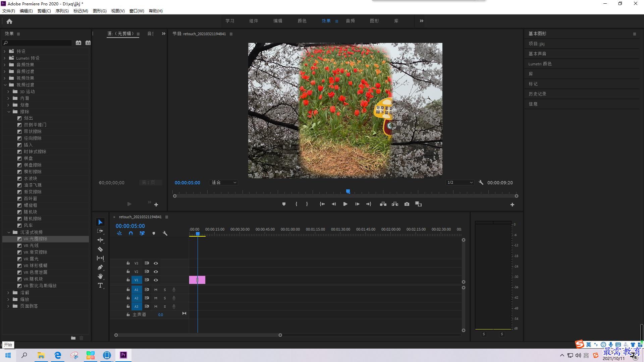Click the Add Marker button in program monitor
Viewport: 644px width, 362px height.
[x=284, y=204]
